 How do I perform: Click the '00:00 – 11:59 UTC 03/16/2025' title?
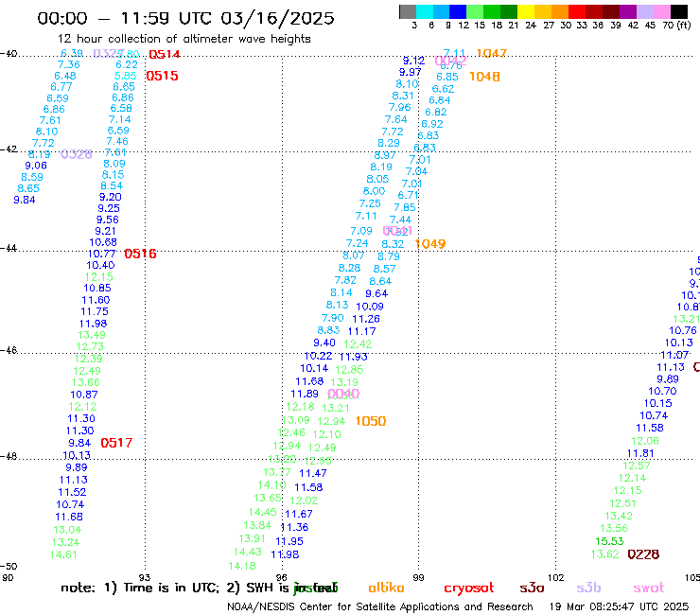[185, 18]
